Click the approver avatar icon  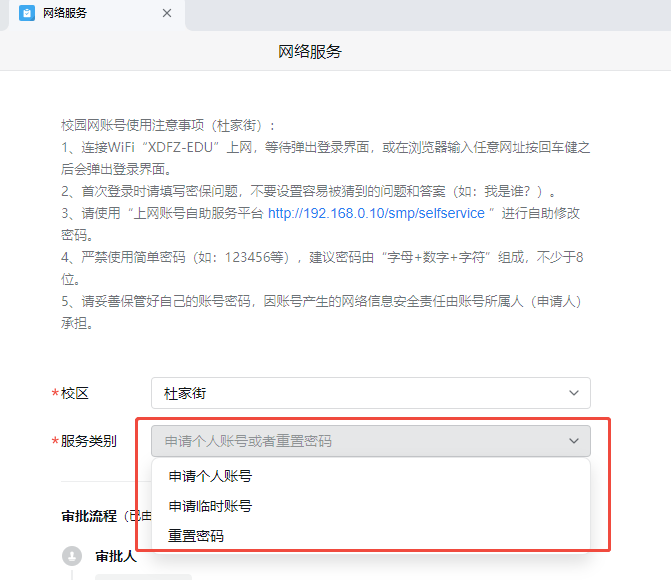71,556
